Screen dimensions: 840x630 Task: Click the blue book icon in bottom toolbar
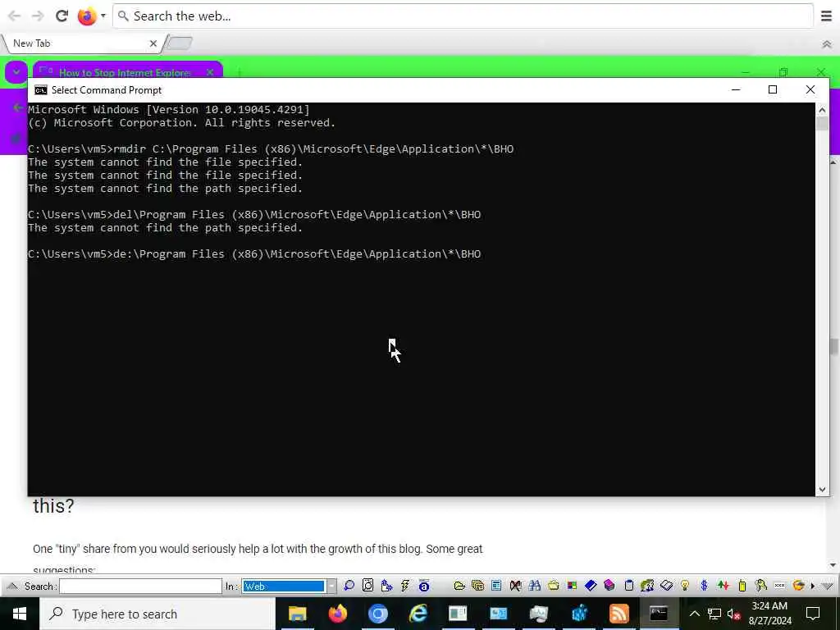(591, 586)
